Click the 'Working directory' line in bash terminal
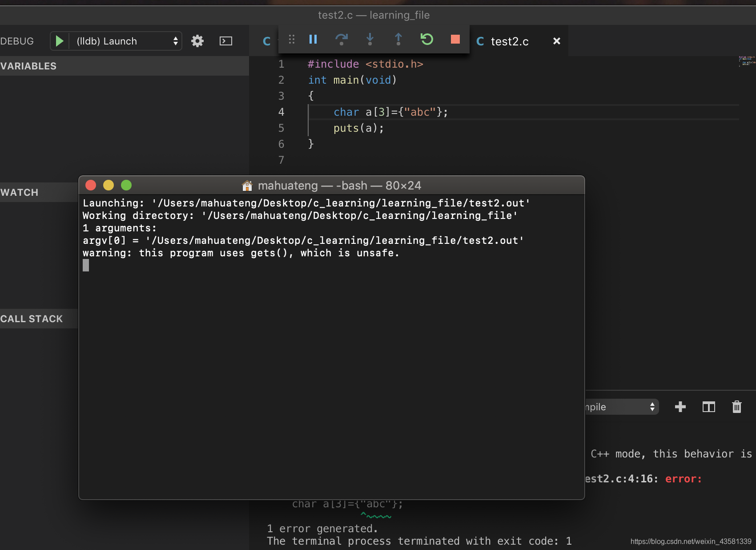This screenshot has width=756, height=550. [x=300, y=216]
